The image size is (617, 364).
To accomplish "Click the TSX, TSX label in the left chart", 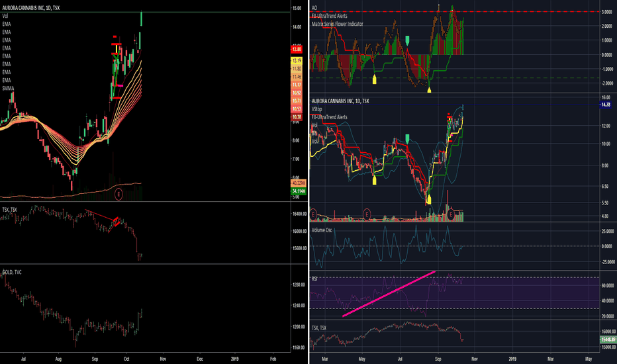I will point(9,210).
